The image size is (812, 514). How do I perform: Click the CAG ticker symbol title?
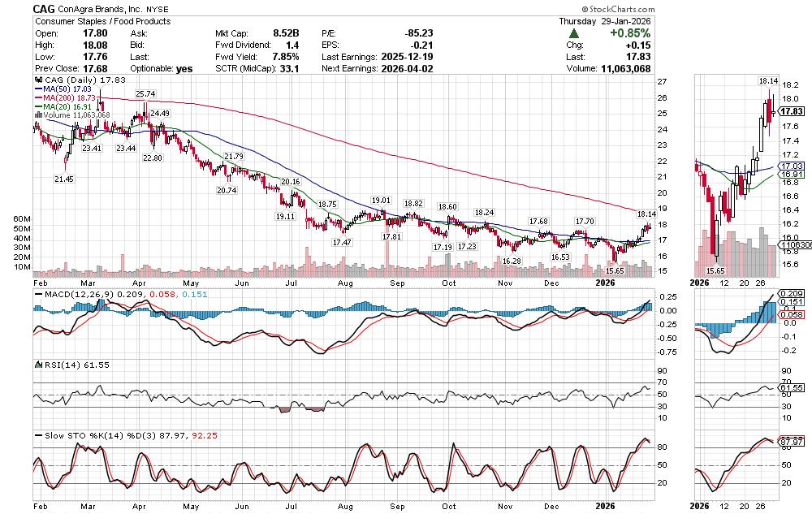click(x=45, y=9)
